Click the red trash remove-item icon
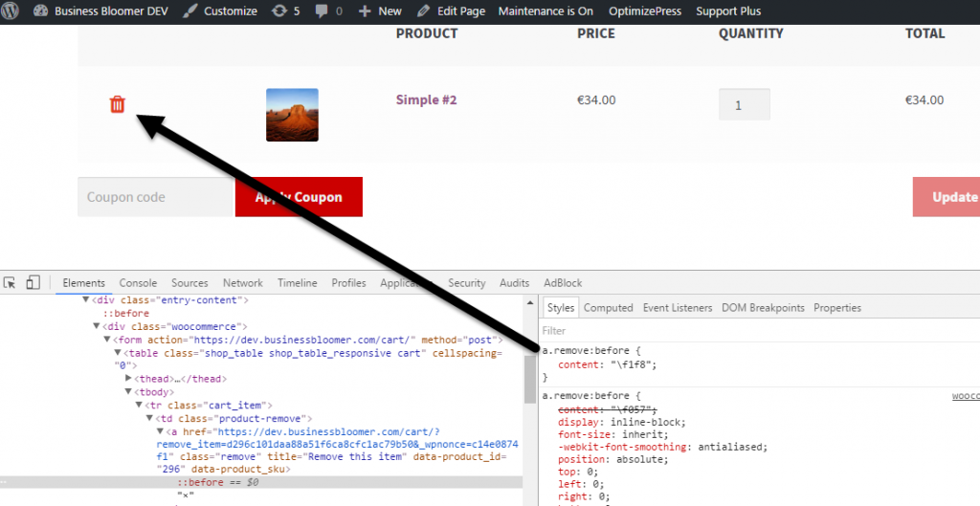Viewport: 980px width, 506px height. click(118, 104)
